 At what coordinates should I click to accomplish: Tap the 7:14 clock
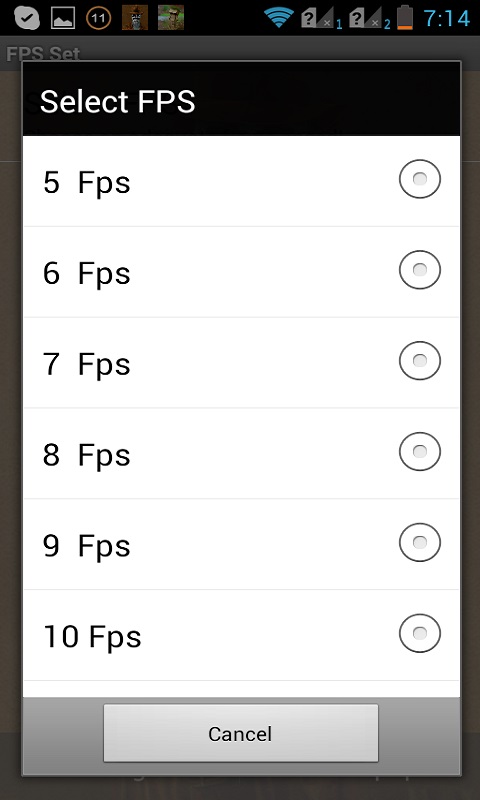(x=446, y=19)
